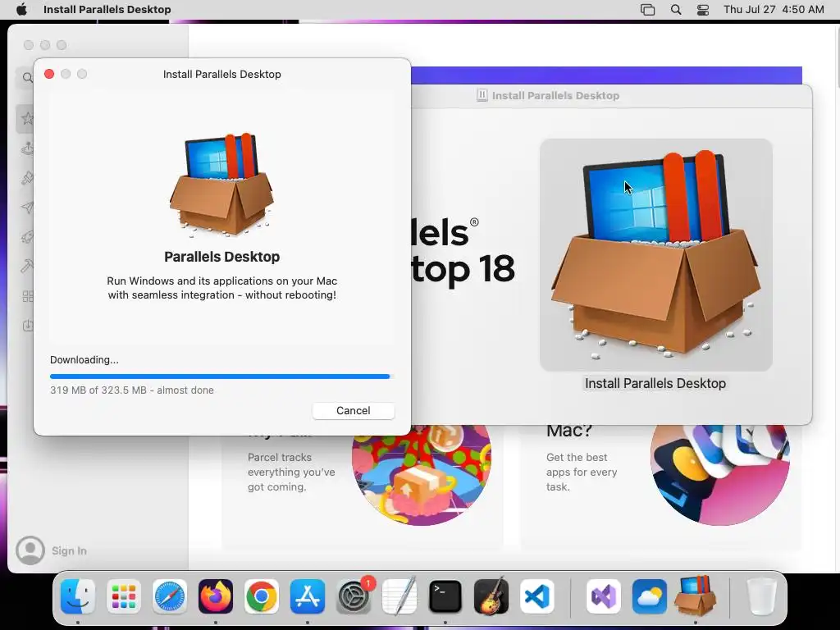Open Control Center in the menu bar
This screenshot has width=840, height=630.
(x=703, y=10)
